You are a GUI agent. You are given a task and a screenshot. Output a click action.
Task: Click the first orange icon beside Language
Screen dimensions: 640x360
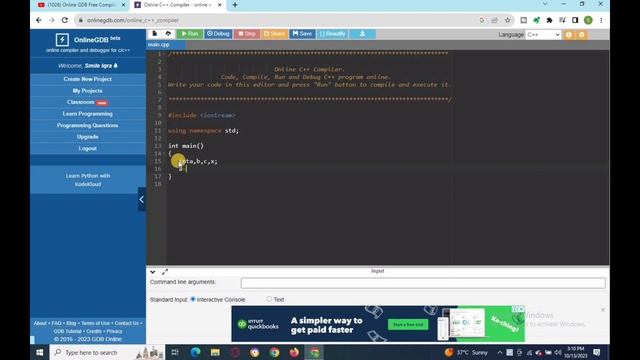[x=569, y=35]
